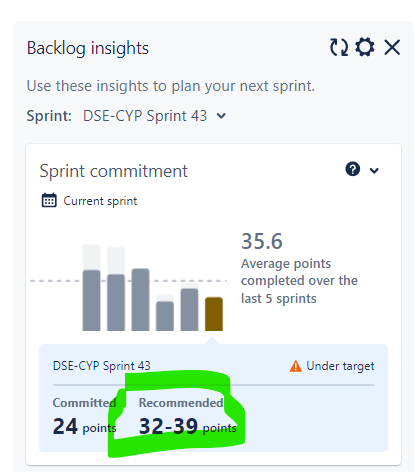This screenshot has width=418, height=472.
Task: Select the first sprint bar in chart
Action: pyautogui.click(x=91, y=300)
